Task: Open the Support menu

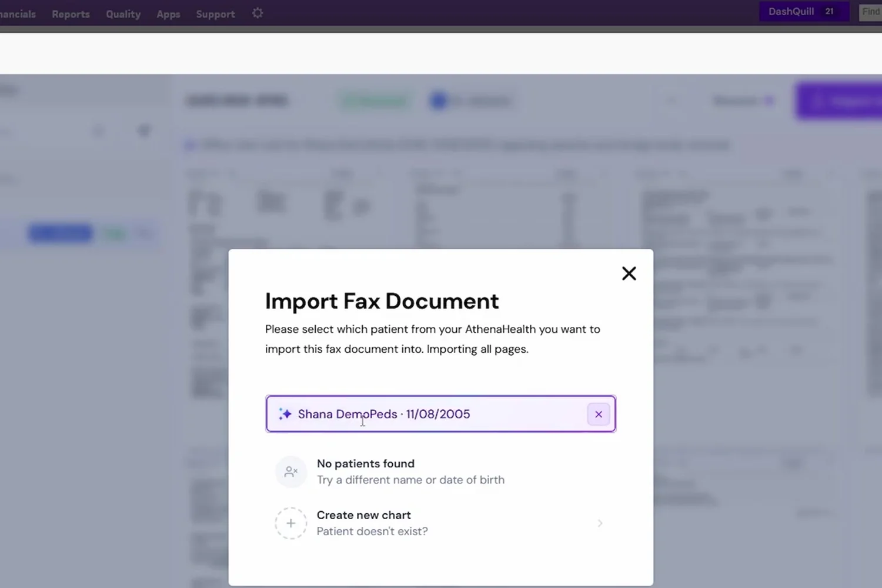Action: tap(215, 14)
